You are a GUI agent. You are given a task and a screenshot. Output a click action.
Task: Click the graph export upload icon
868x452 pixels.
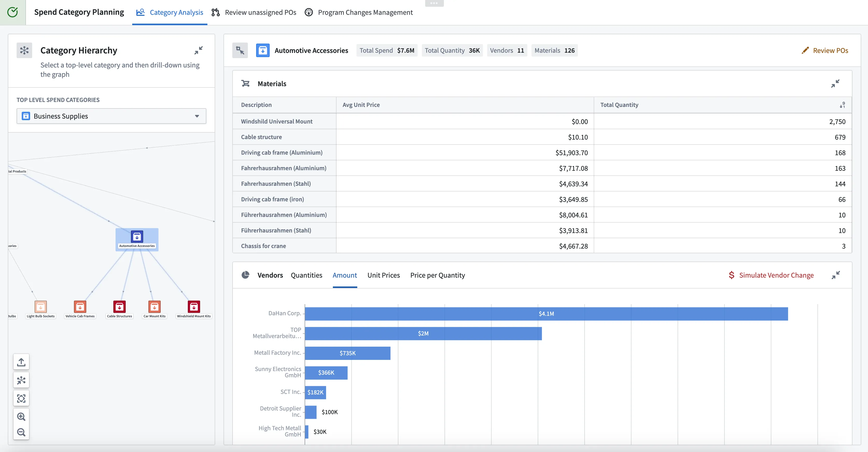click(21, 362)
